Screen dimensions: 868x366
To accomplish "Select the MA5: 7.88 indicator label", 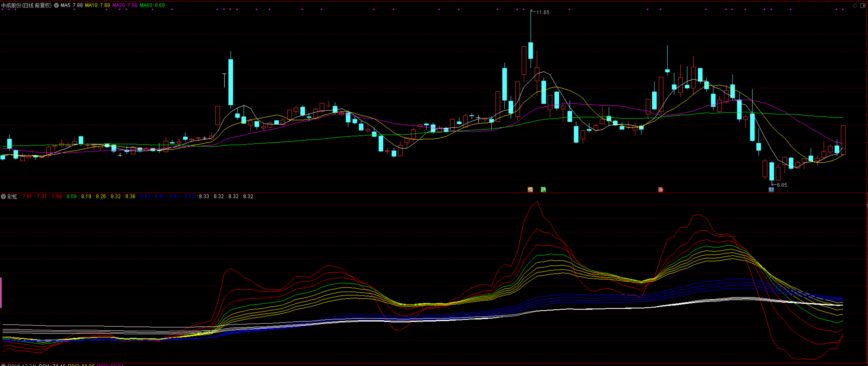I will 72,5.
